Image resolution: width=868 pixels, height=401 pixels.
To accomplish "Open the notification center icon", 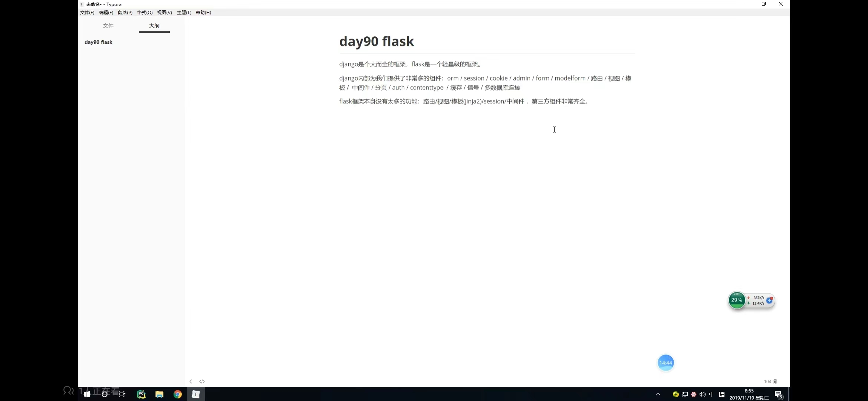I will [778, 394].
